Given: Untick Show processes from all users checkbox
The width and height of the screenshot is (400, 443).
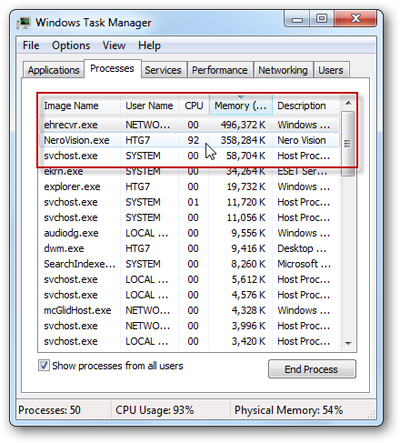Looking at the screenshot, I should point(44,365).
